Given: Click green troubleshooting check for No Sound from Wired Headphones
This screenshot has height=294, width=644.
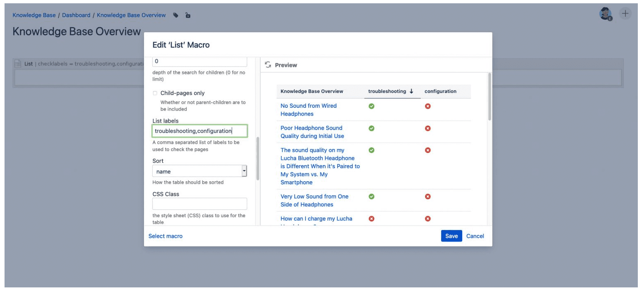Looking at the screenshot, I should 371,106.
